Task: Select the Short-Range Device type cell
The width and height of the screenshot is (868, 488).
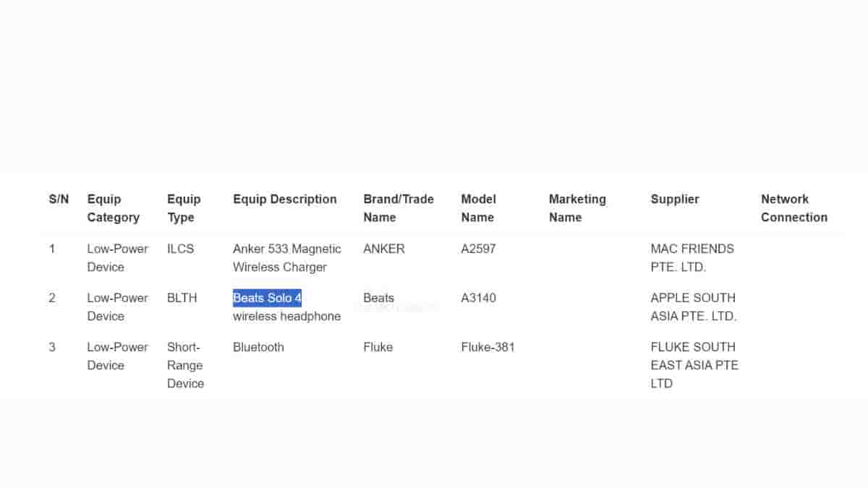Action: (x=185, y=365)
